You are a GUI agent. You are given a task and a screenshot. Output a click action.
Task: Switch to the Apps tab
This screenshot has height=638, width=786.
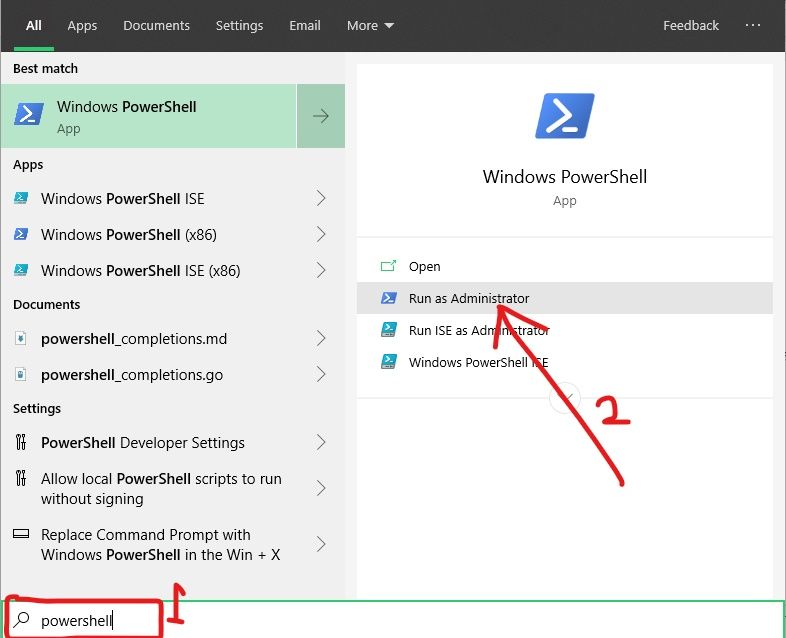(82, 25)
